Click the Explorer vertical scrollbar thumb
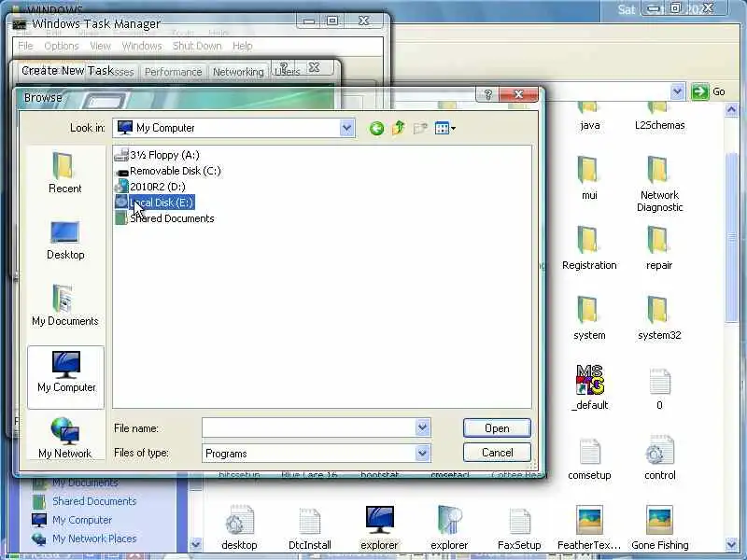The width and height of the screenshot is (747, 560). point(732,238)
